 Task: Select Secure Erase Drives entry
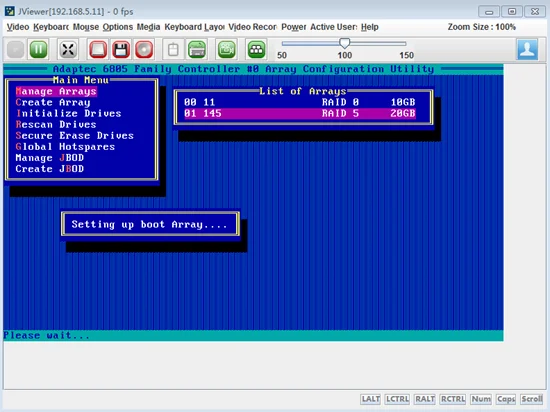point(75,136)
